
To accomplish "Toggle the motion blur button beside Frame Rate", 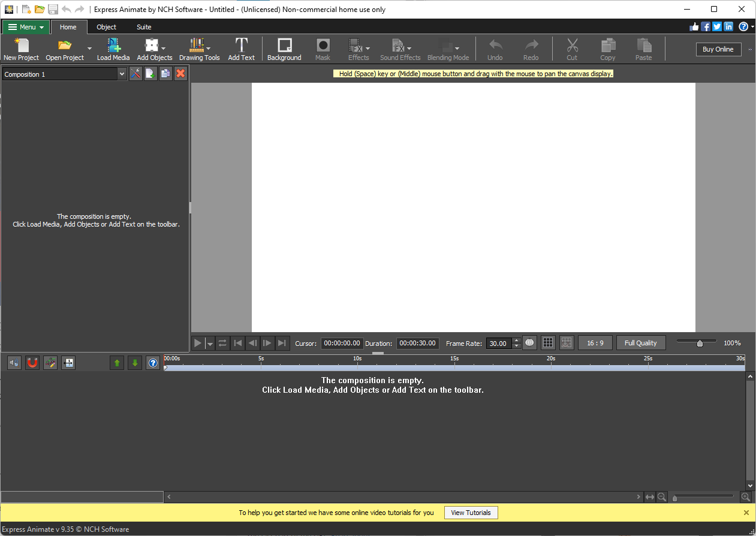I will click(529, 343).
